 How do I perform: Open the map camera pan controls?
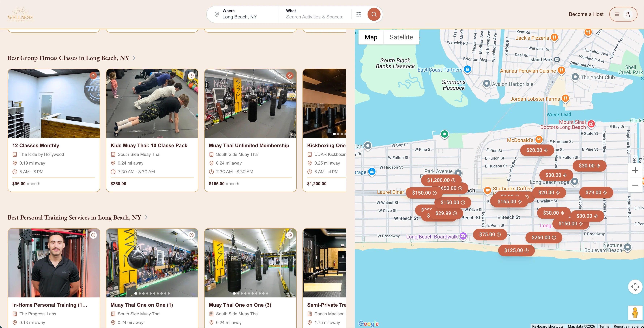[x=635, y=287]
